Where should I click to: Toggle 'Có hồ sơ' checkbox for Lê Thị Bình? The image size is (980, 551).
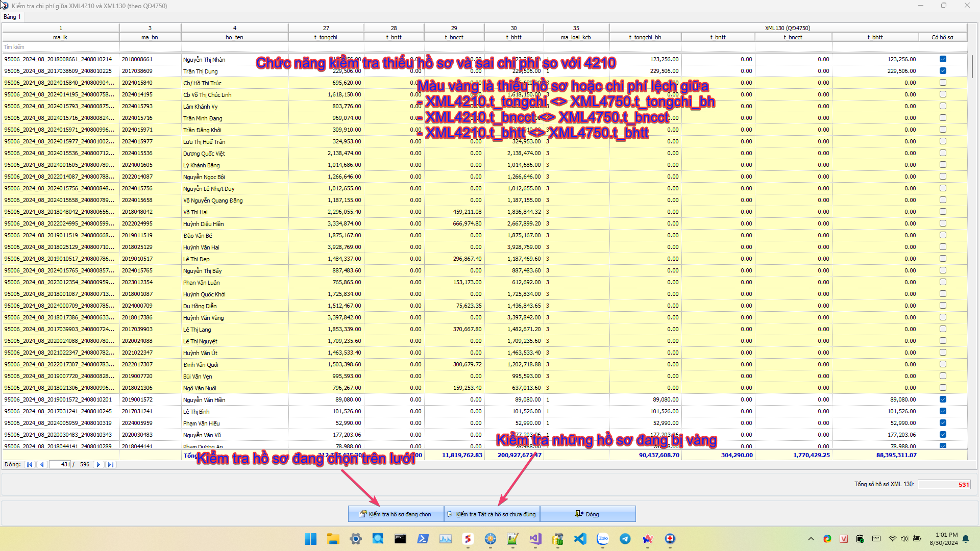click(x=943, y=411)
